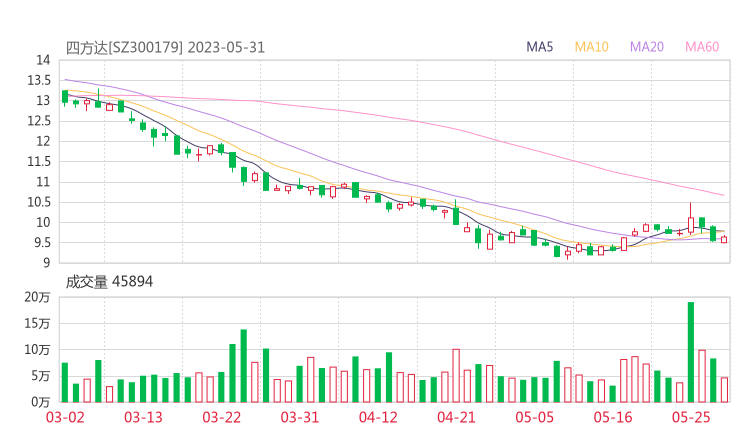Viewport: 740px width, 440px height.
Task: Click the 13.5 price axis label
Action: 39,80
